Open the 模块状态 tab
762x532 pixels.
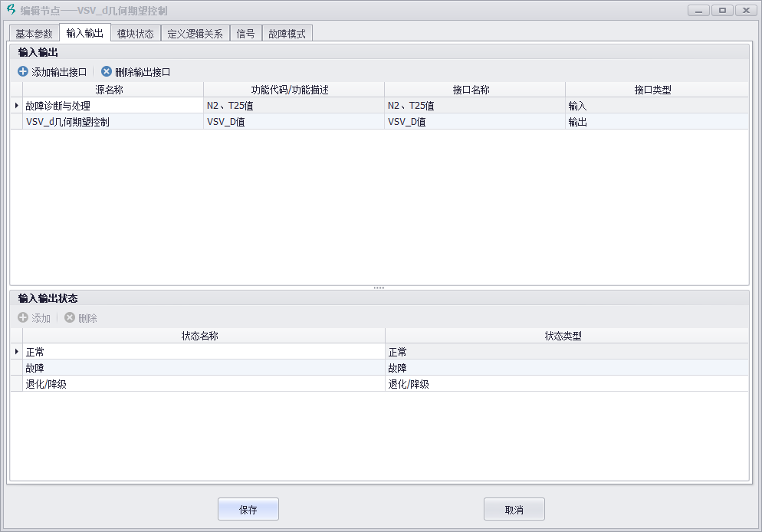point(136,34)
